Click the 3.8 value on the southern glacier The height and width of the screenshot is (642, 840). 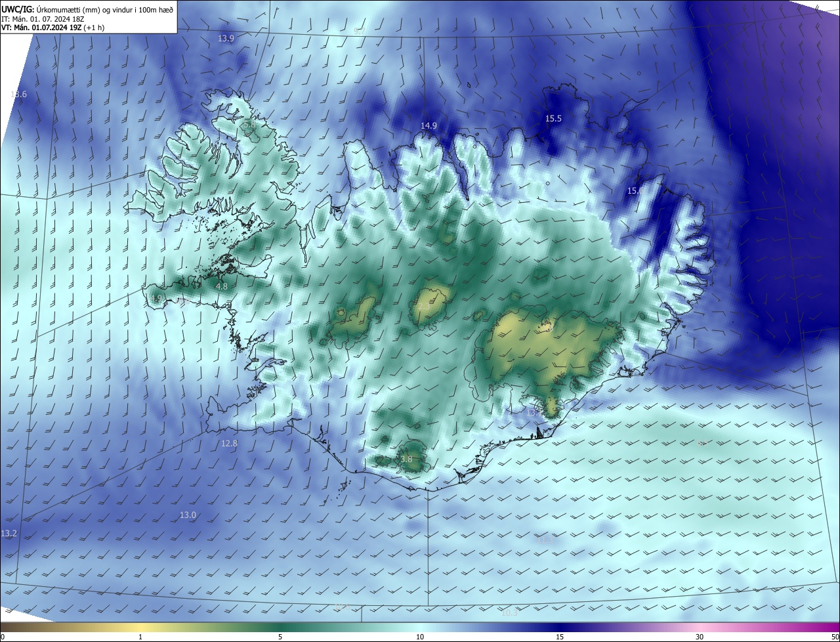tap(406, 459)
